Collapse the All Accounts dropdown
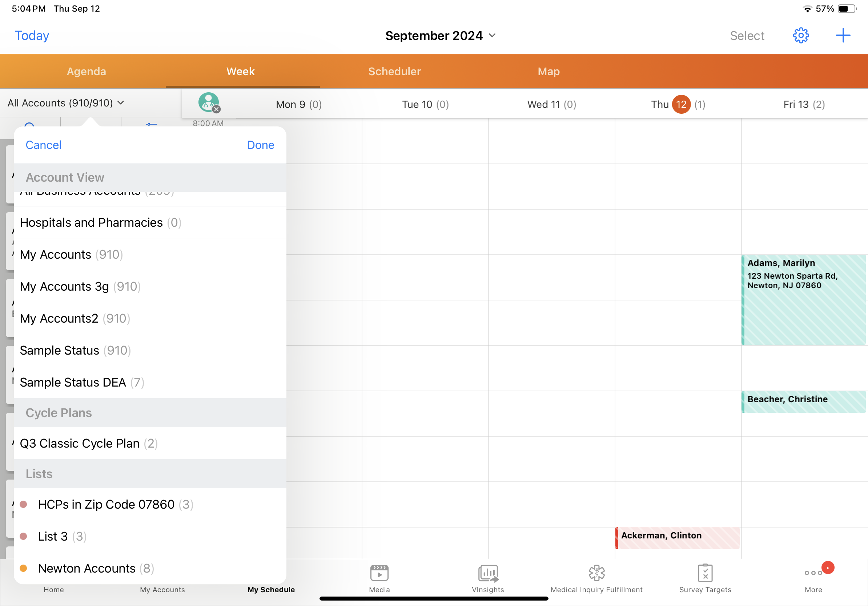Viewport: 868px width, 606px height. pos(66,103)
